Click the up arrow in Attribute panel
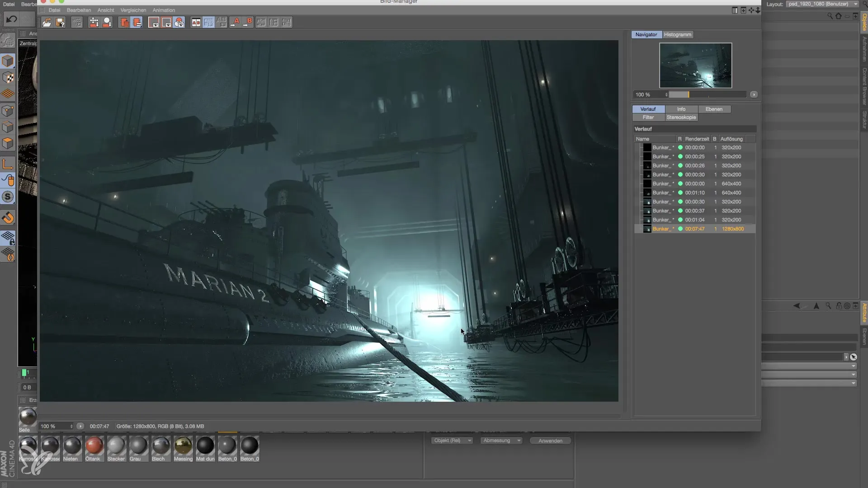The image size is (868, 488). pyautogui.click(x=816, y=306)
